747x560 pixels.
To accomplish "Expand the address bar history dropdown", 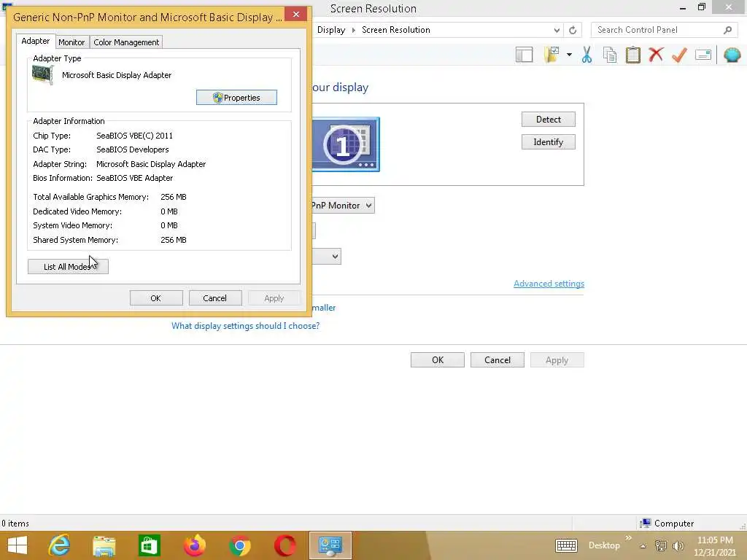I will tap(557, 30).
